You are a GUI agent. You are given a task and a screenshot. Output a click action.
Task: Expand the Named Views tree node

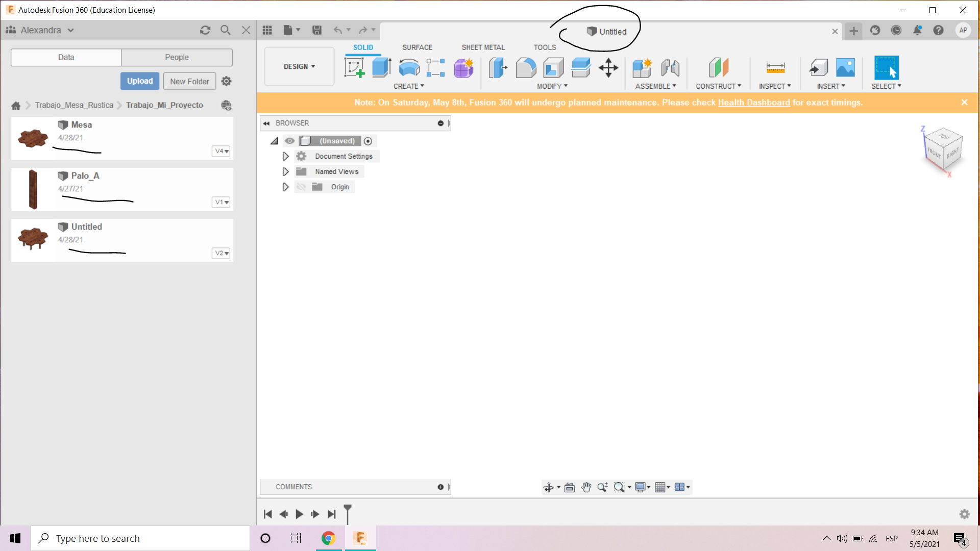pyautogui.click(x=285, y=172)
